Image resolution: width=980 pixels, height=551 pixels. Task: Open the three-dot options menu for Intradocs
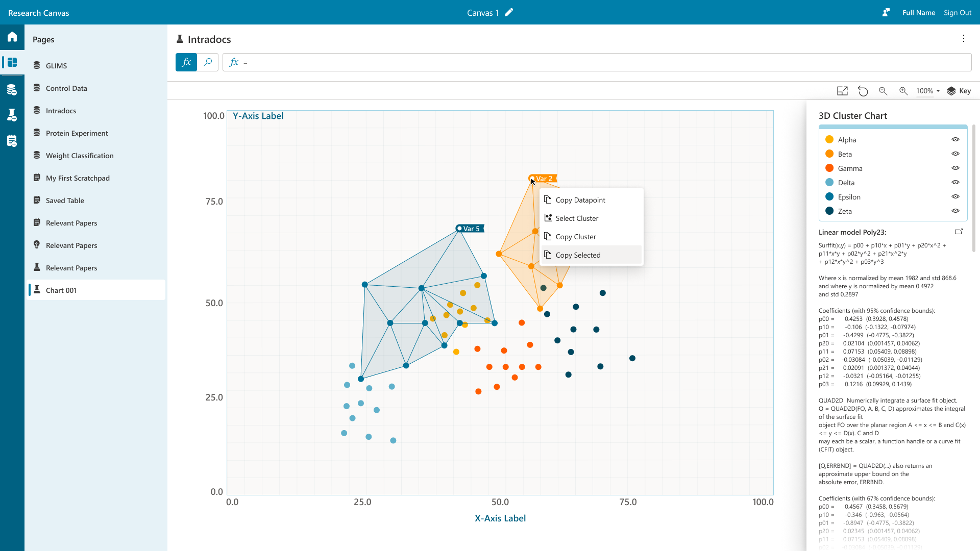964,39
